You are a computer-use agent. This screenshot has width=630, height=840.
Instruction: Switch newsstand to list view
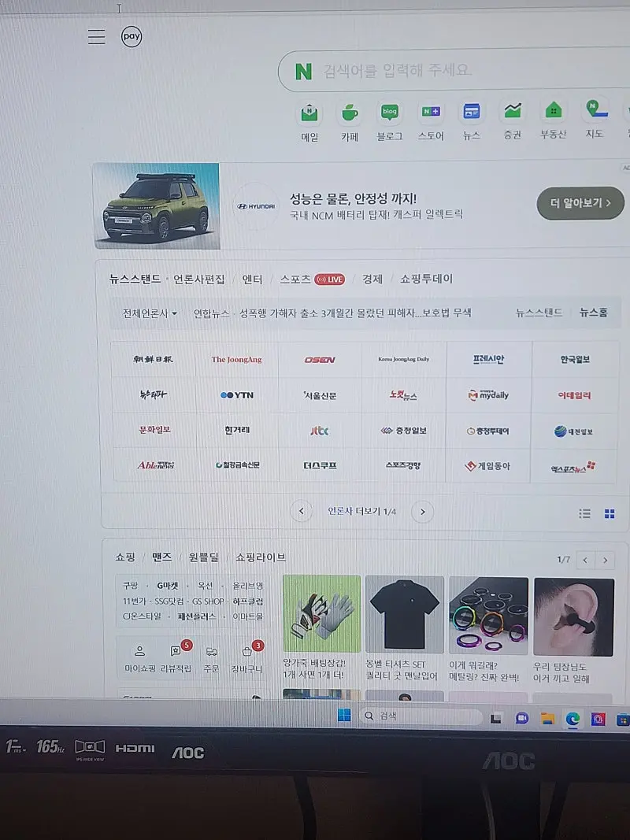click(x=584, y=513)
